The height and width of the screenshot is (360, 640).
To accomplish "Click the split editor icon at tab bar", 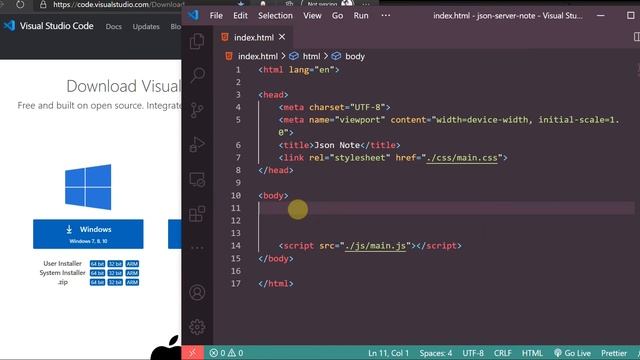I will pyautogui.click(x=637, y=37).
